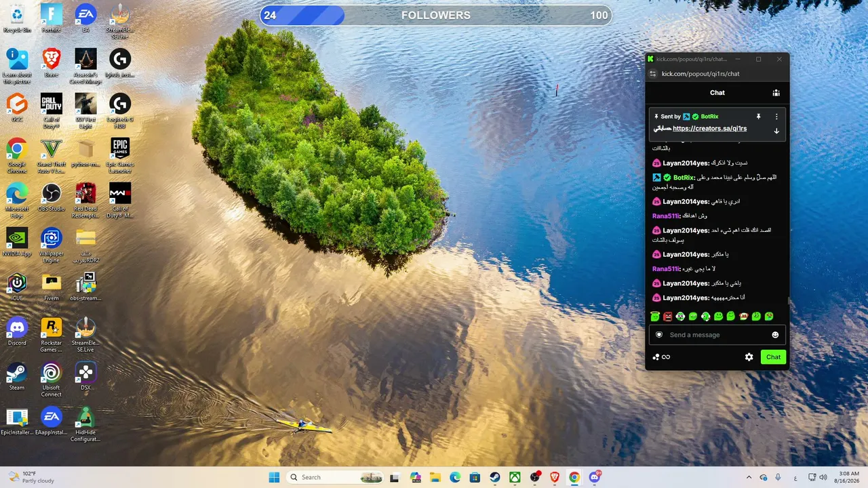The width and height of the screenshot is (868, 488).
Task: Open the weather widget showing 102°F
Action: (32, 477)
